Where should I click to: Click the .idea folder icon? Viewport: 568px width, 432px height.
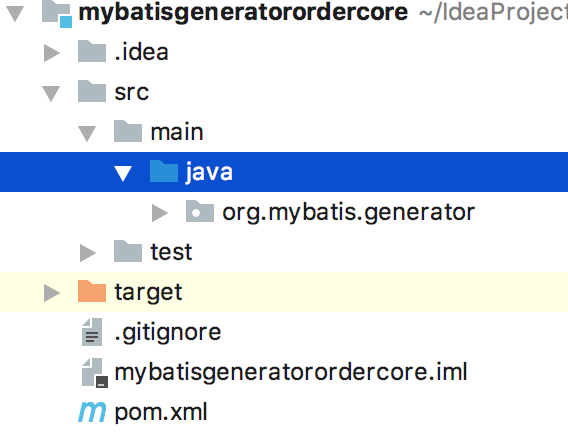pyautogui.click(x=92, y=51)
